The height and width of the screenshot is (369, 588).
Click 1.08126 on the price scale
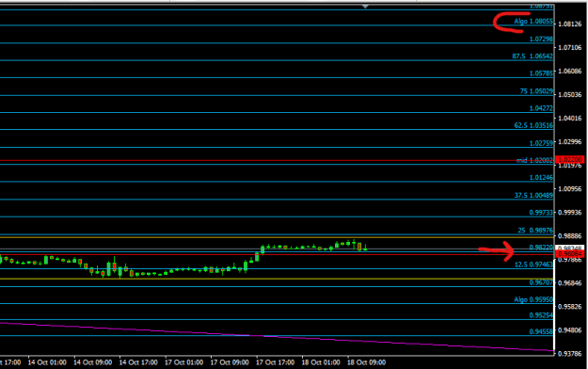[x=569, y=24]
